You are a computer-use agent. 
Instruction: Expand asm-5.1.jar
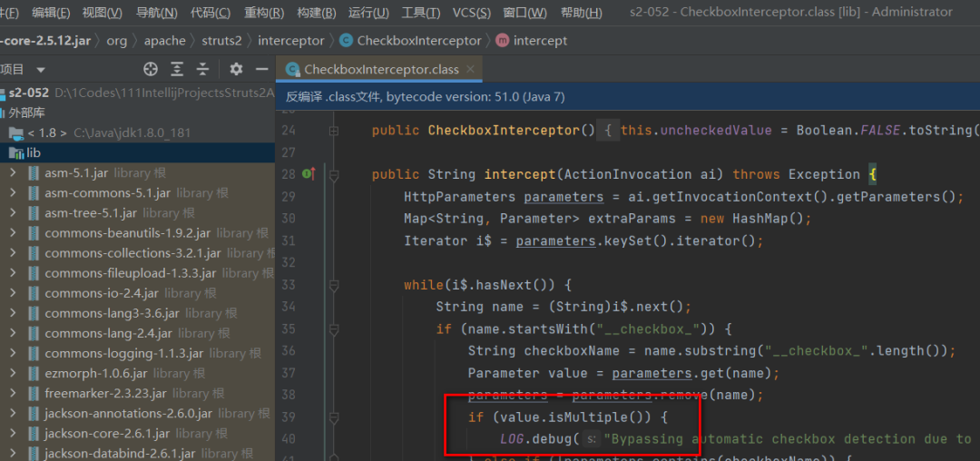(x=13, y=173)
